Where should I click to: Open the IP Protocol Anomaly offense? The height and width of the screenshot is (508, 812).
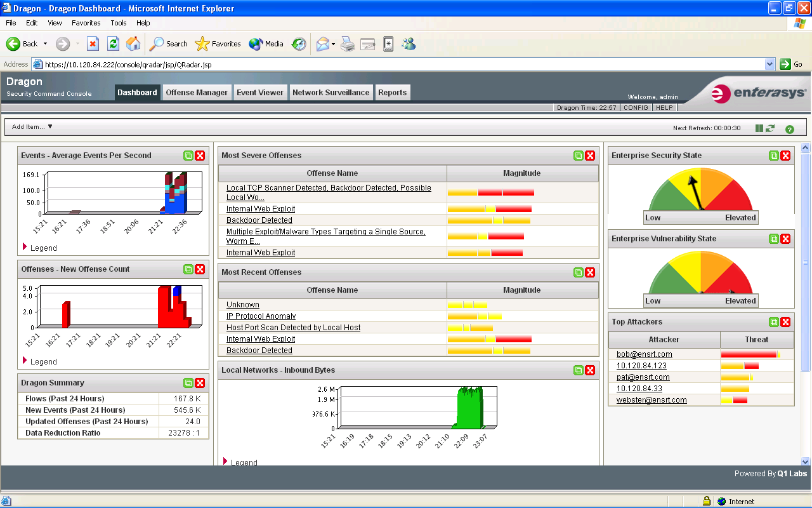pyautogui.click(x=261, y=316)
